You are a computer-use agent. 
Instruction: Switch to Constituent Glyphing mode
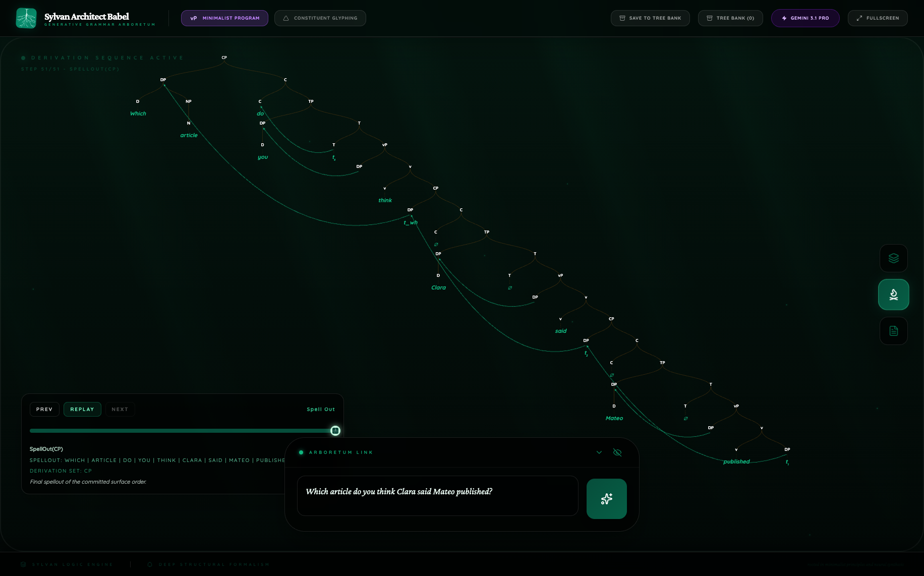click(x=320, y=18)
